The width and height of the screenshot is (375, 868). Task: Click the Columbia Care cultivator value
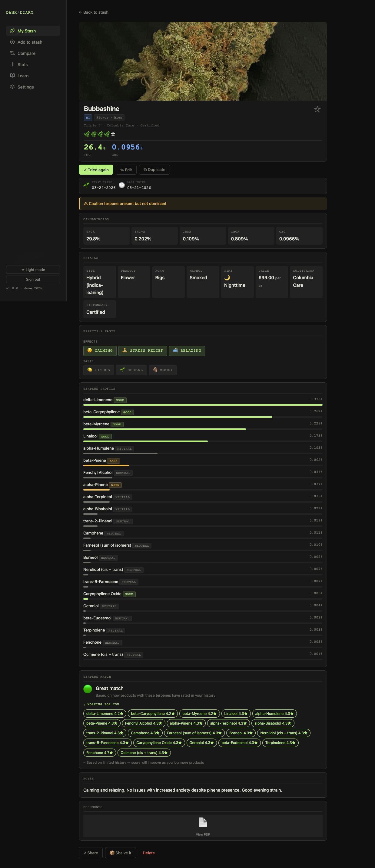[303, 281]
